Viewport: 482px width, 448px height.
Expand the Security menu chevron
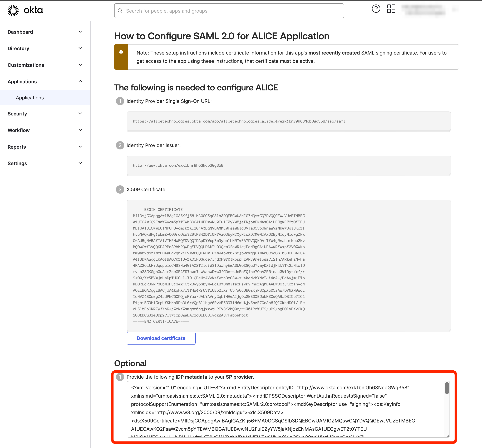tap(80, 113)
